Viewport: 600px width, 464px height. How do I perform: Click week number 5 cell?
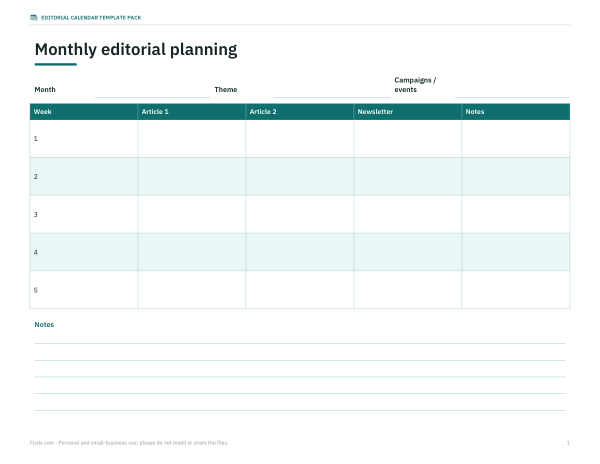84,290
